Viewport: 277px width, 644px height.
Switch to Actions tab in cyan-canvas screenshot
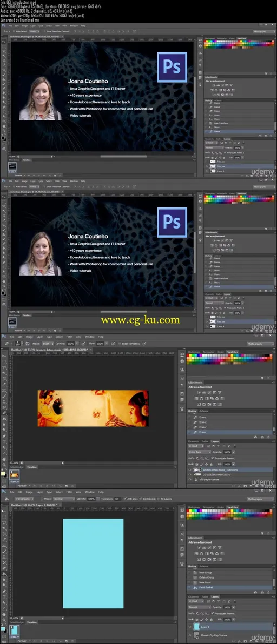[x=204, y=566]
